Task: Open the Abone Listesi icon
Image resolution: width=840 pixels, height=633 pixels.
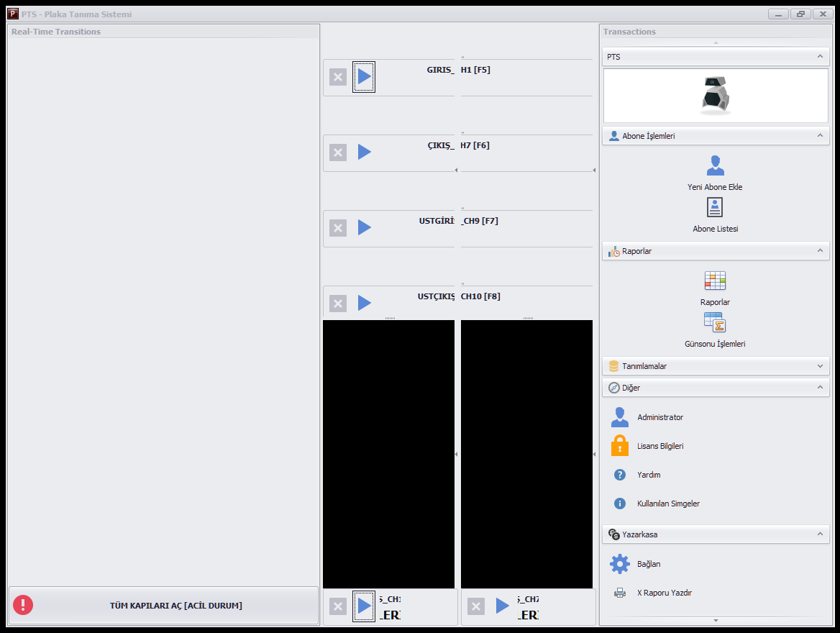Action: click(715, 207)
